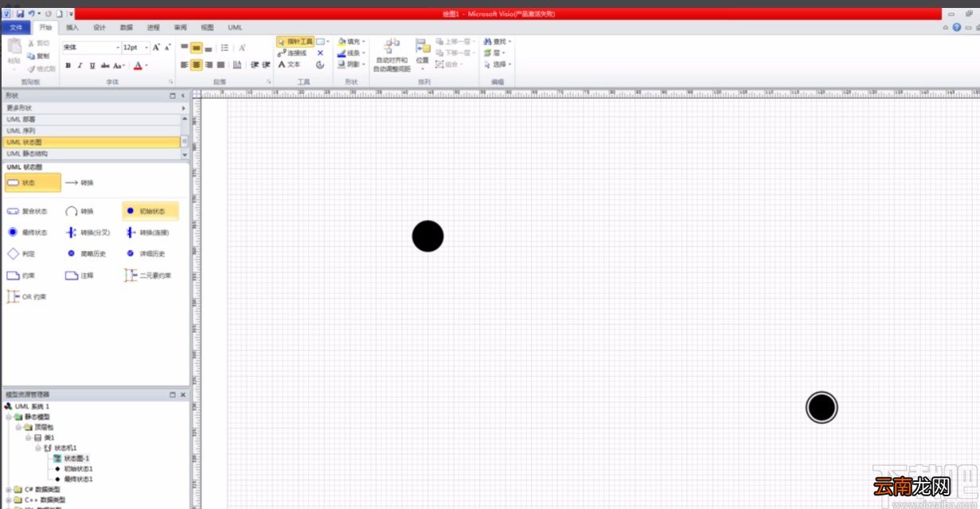Pick the 转换(分叉) fork transition shape
The height and width of the screenshot is (509, 980).
tap(88, 233)
